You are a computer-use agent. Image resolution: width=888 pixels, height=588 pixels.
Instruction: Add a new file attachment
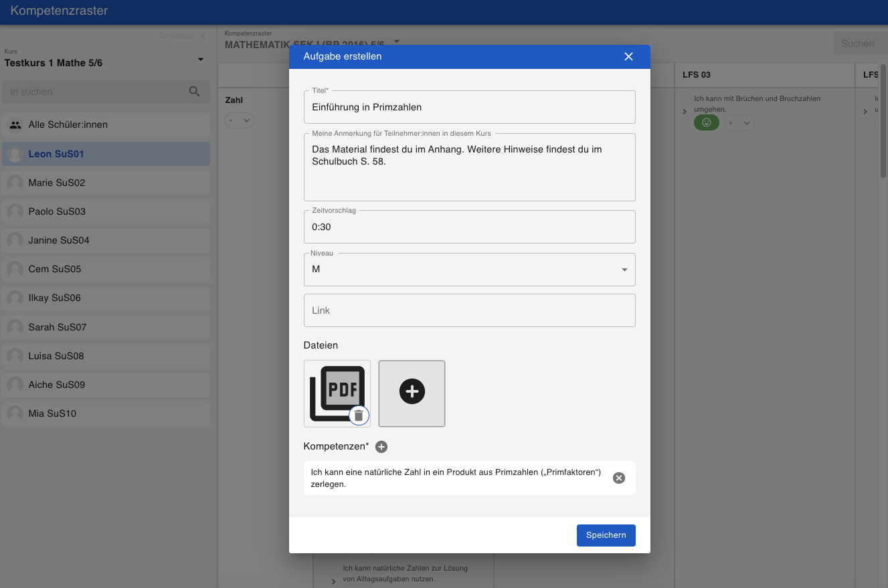coord(412,393)
